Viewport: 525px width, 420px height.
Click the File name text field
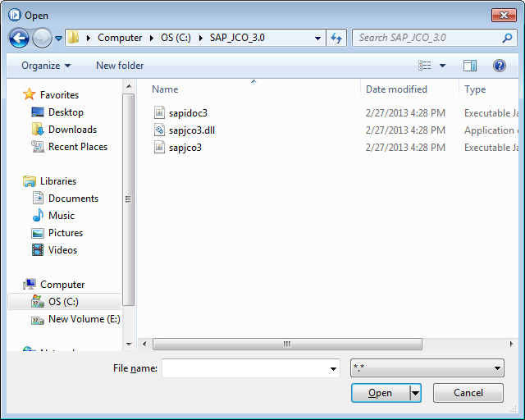click(245, 368)
